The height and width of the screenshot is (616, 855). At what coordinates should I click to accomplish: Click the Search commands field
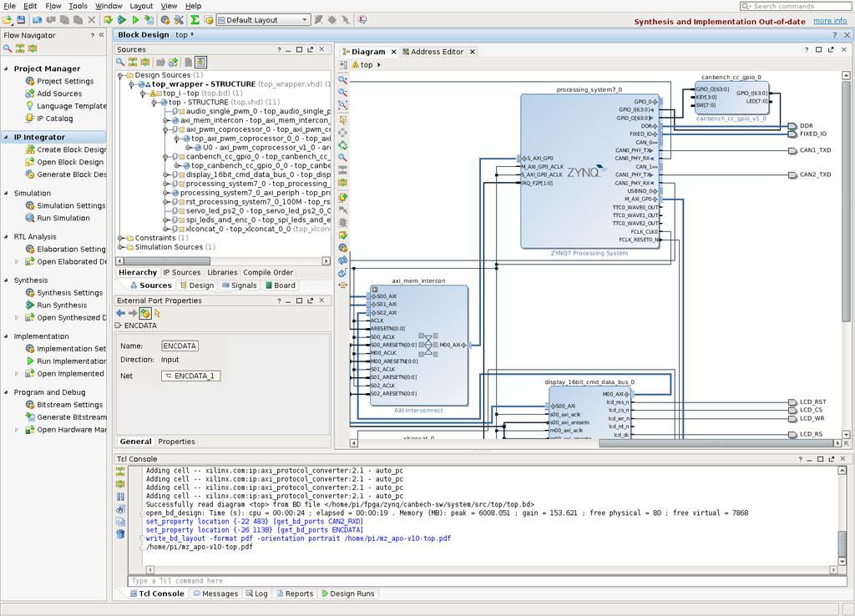click(x=795, y=6)
